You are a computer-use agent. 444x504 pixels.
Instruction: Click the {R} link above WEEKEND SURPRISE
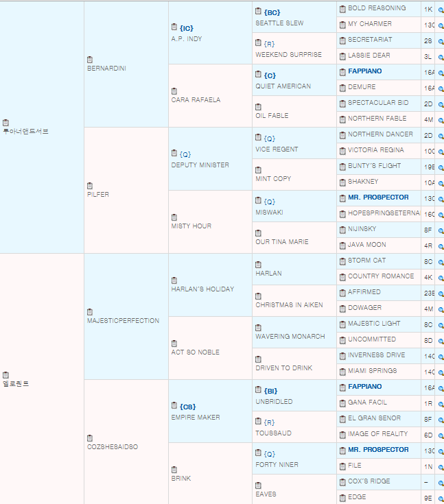[269, 44]
